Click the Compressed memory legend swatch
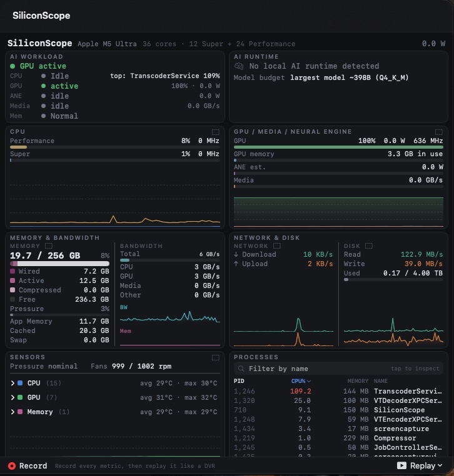The image size is (454, 476). (x=13, y=290)
